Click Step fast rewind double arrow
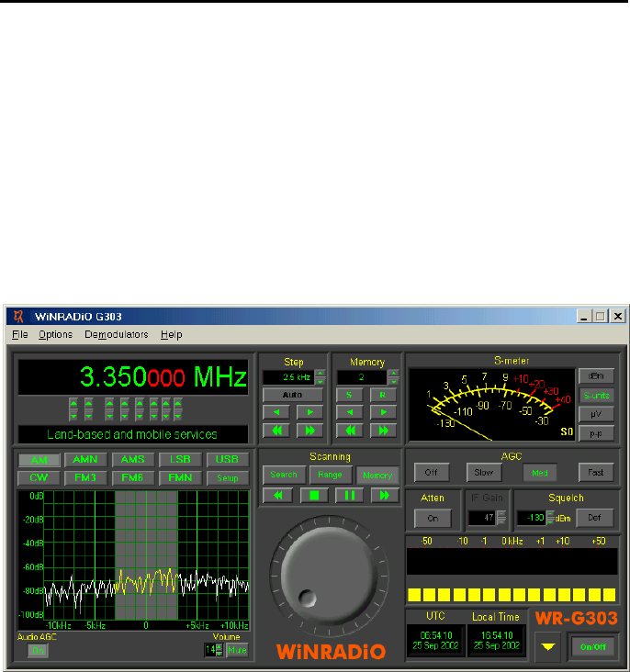Image resolution: width=630 pixels, height=672 pixels. pyautogui.click(x=276, y=431)
